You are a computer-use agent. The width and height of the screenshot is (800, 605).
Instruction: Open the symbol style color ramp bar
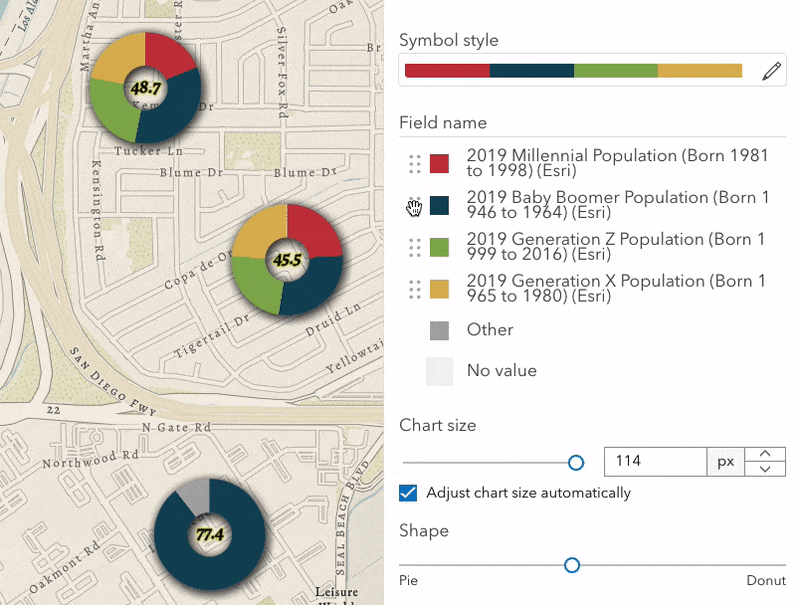pyautogui.click(x=575, y=70)
